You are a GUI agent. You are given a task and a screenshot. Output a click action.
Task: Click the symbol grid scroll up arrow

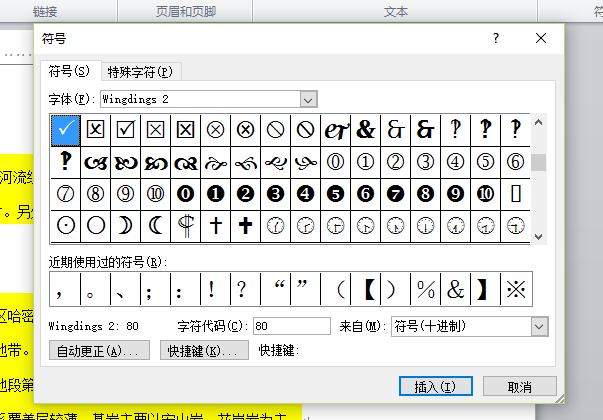tap(538, 123)
